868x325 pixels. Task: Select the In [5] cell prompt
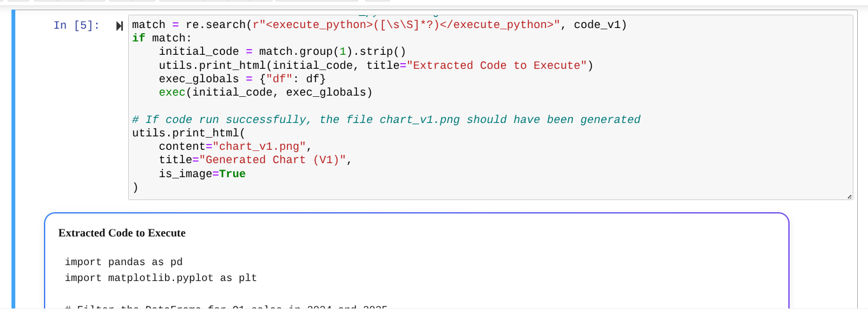pos(76,25)
